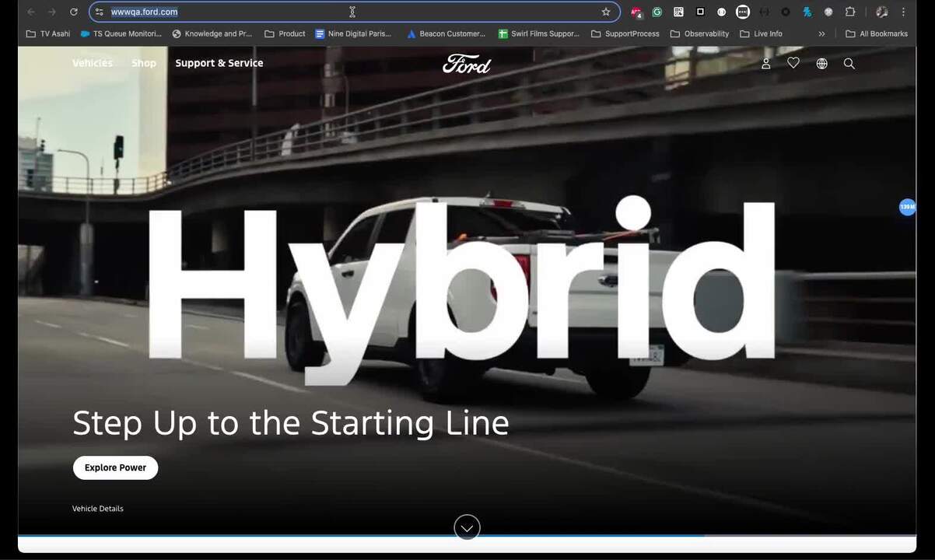The width and height of the screenshot is (935, 560).
Task: Click the black square extension icon
Action: click(x=700, y=12)
